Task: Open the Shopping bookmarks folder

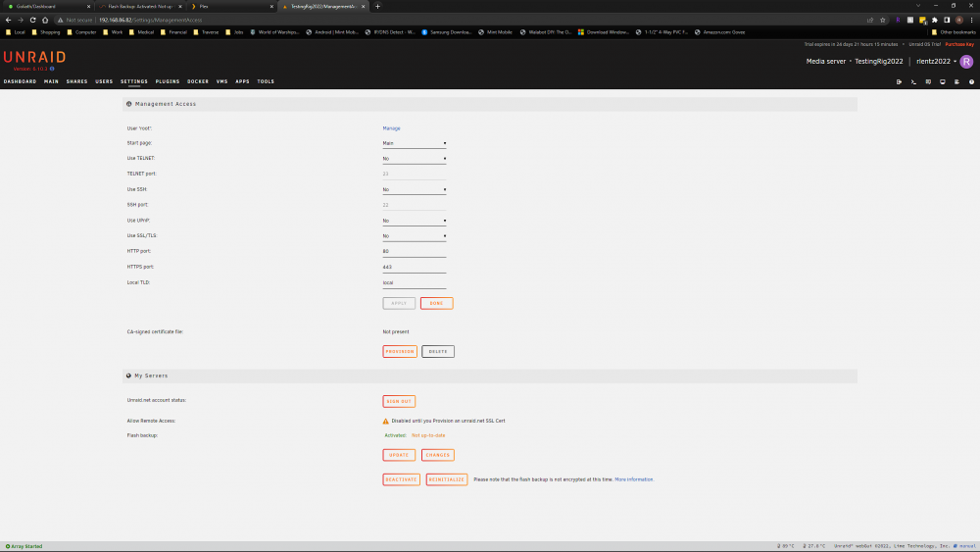Action: pyautogui.click(x=46, y=32)
